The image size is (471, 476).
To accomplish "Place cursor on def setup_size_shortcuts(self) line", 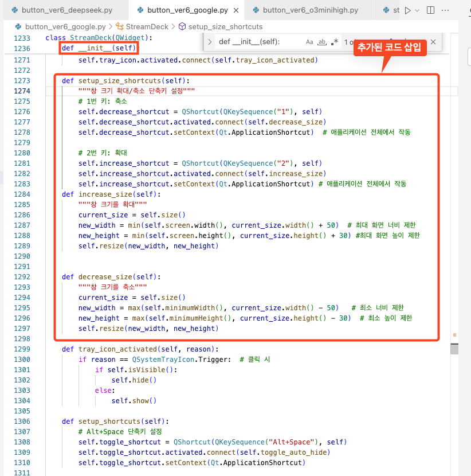I will (x=126, y=81).
